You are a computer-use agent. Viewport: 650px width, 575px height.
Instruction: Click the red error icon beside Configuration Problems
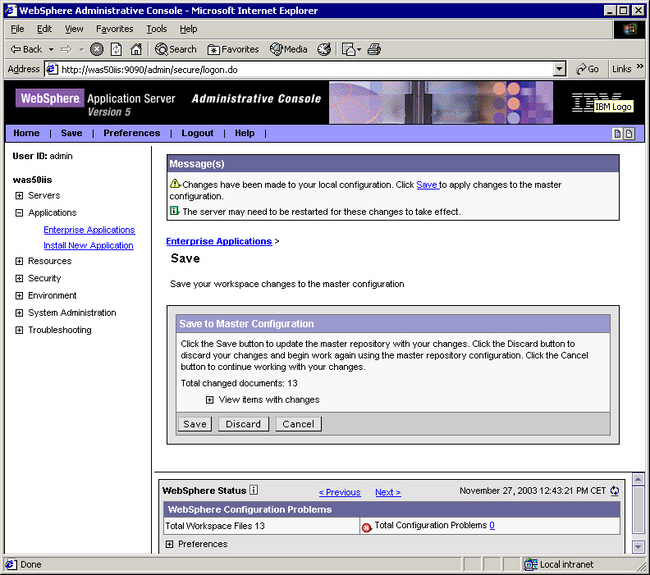pos(366,527)
